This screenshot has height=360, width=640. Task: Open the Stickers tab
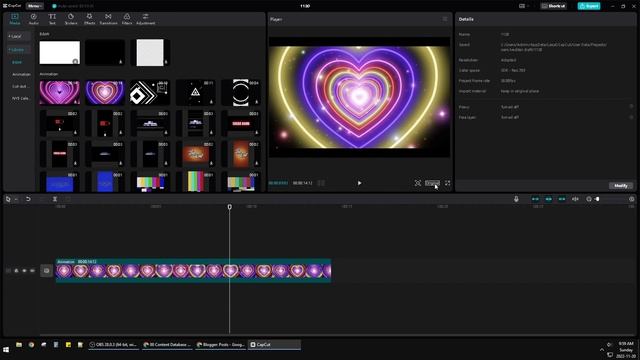[x=71, y=19]
